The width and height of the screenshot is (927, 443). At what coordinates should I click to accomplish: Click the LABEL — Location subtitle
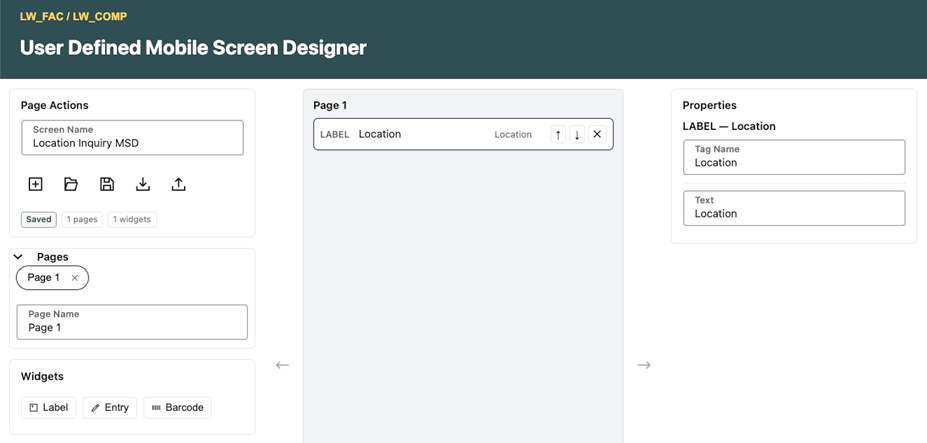point(729,126)
